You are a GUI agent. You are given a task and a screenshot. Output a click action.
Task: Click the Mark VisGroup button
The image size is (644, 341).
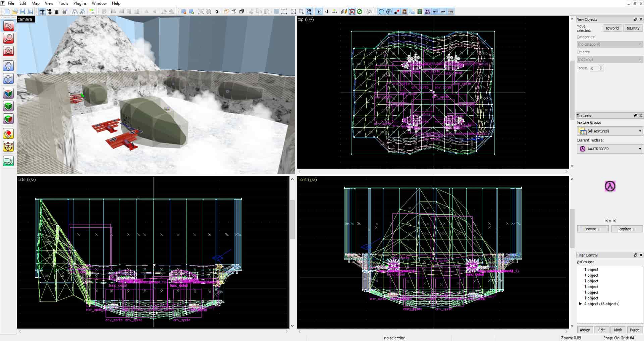(618, 330)
